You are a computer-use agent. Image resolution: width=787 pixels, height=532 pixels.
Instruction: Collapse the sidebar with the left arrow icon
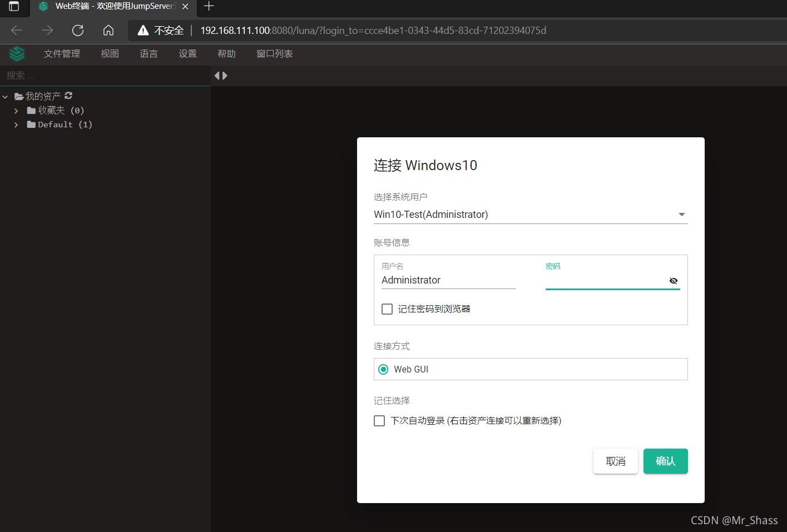coord(216,74)
